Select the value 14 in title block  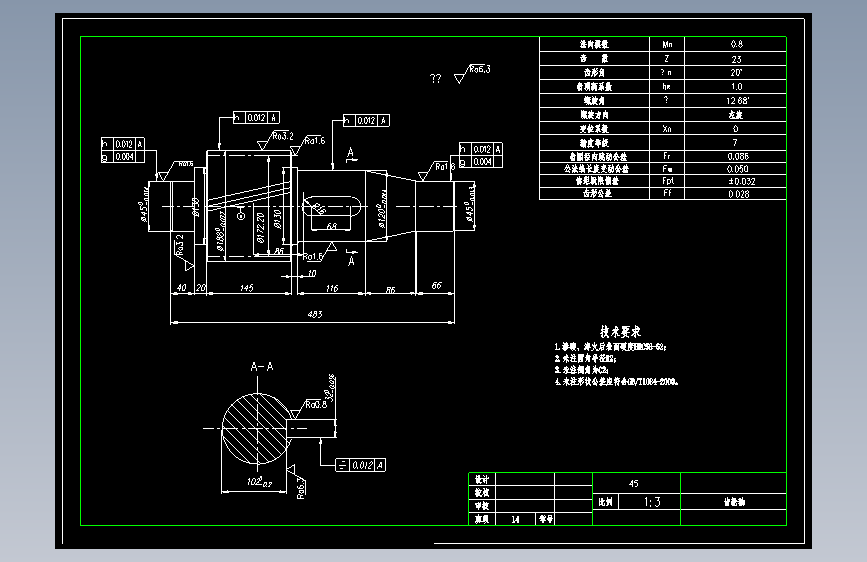515,519
